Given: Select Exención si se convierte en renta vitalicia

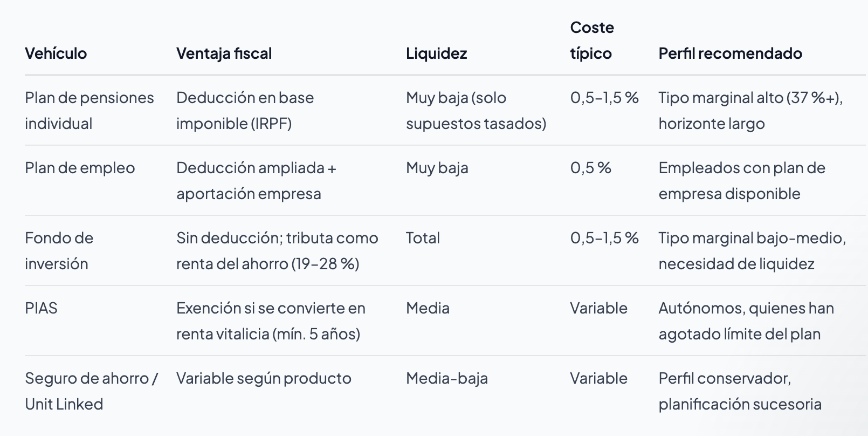Looking at the screenshot, I should [271, 321].
